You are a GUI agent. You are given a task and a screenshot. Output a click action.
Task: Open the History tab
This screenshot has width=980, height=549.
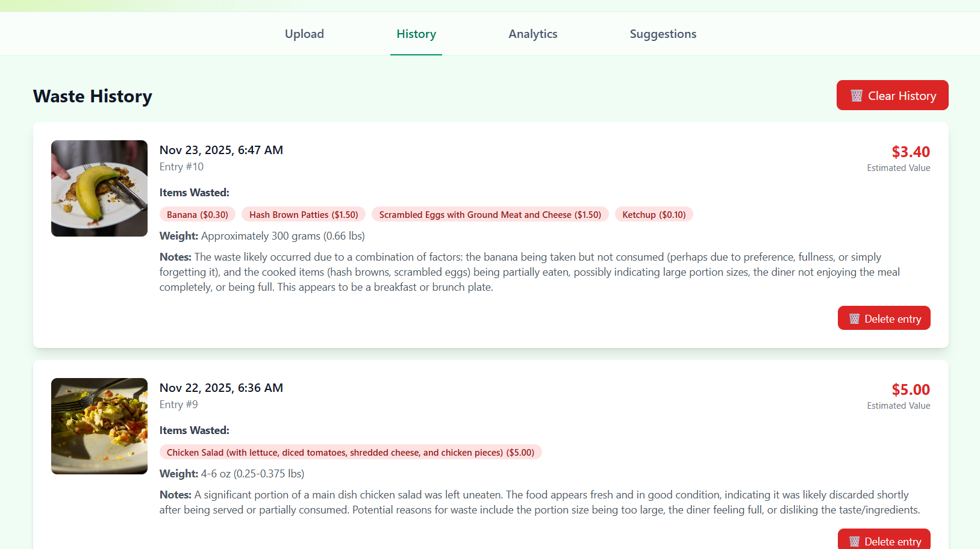tap(416, 34)
